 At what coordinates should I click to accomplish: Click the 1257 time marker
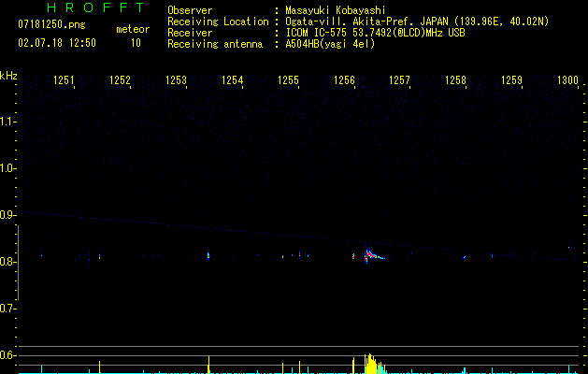[399, 80]
